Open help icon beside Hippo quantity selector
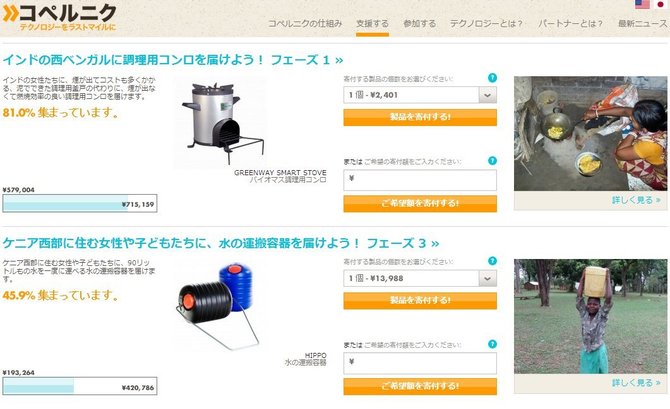This screenshot has height=409, width=670. pyautogui.click(x=492, y=261)
